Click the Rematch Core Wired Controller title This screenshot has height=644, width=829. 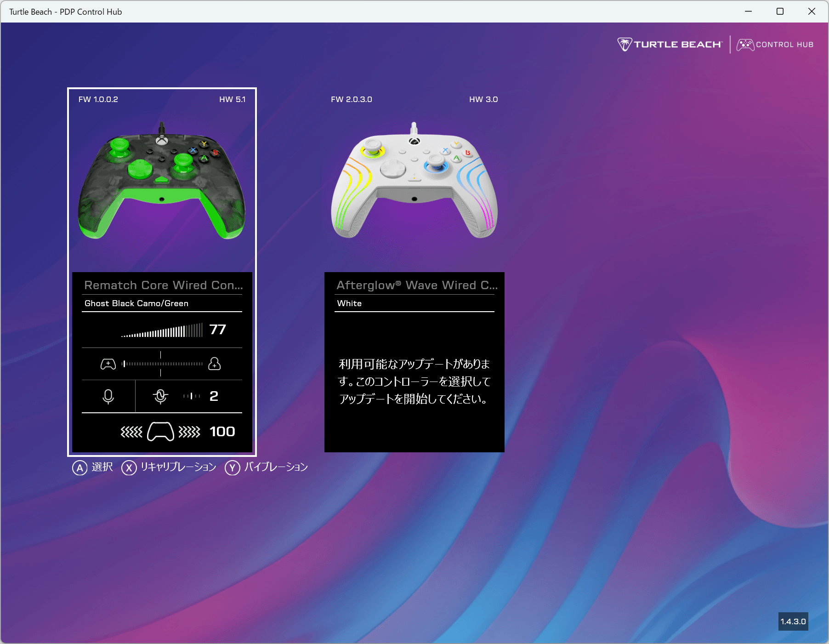point(163,285)
